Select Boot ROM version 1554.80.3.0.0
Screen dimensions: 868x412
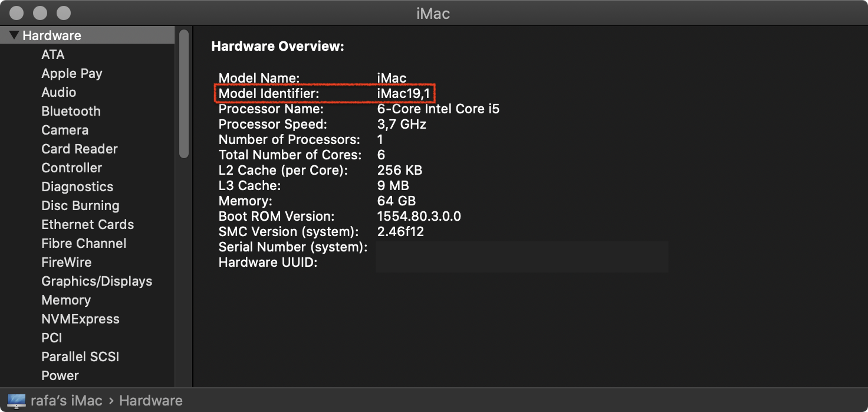click(419, 216)
